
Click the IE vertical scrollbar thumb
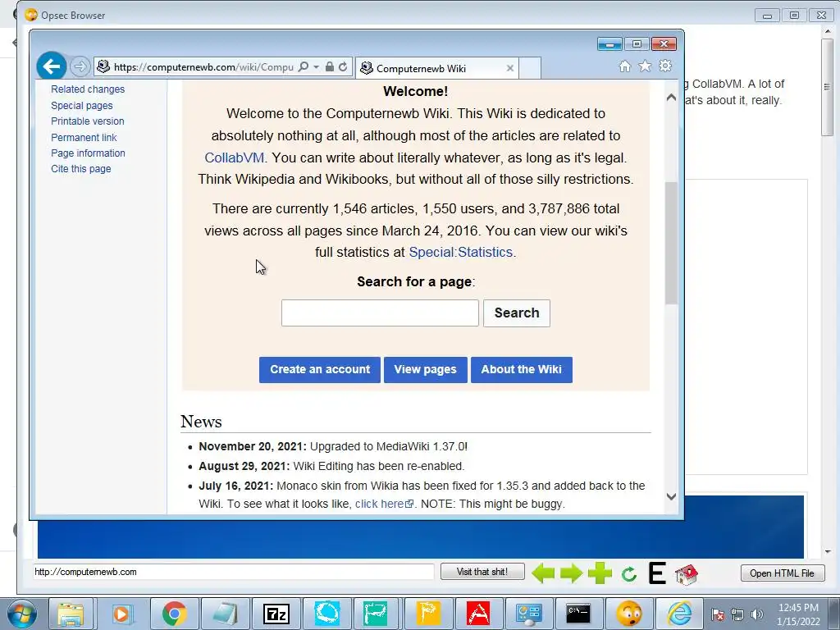(671, 243)
